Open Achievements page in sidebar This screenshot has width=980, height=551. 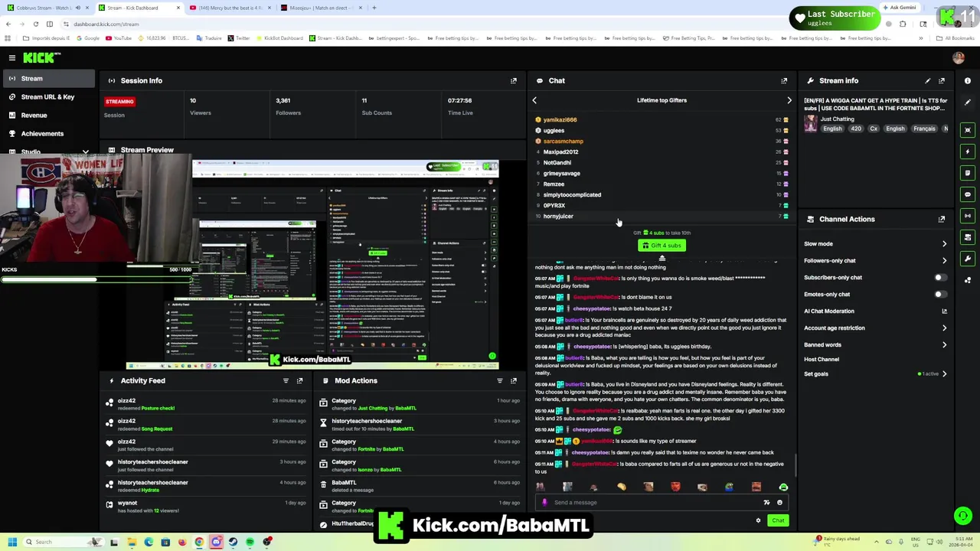tap(47, 134)
